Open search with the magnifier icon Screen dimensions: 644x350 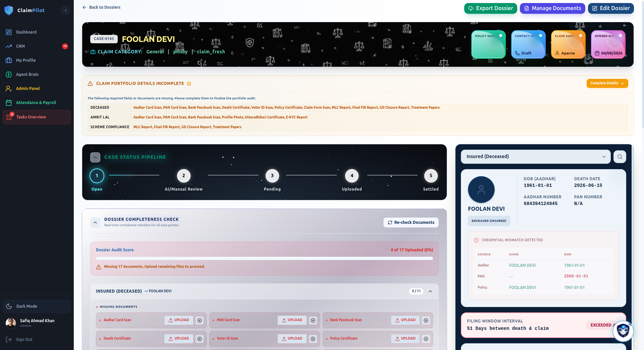(x=620, y=157)
